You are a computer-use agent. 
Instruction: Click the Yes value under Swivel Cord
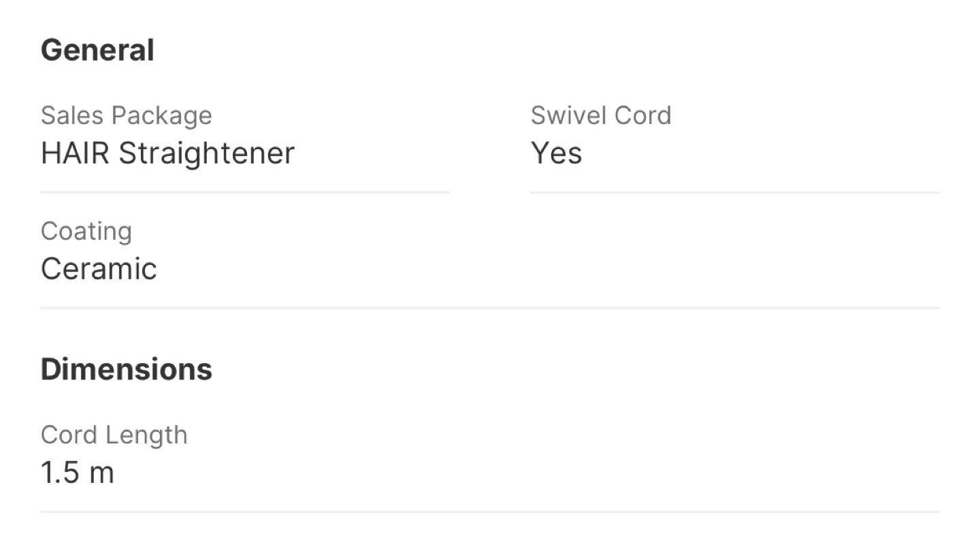pyautogui.click(x=556, y=153)
